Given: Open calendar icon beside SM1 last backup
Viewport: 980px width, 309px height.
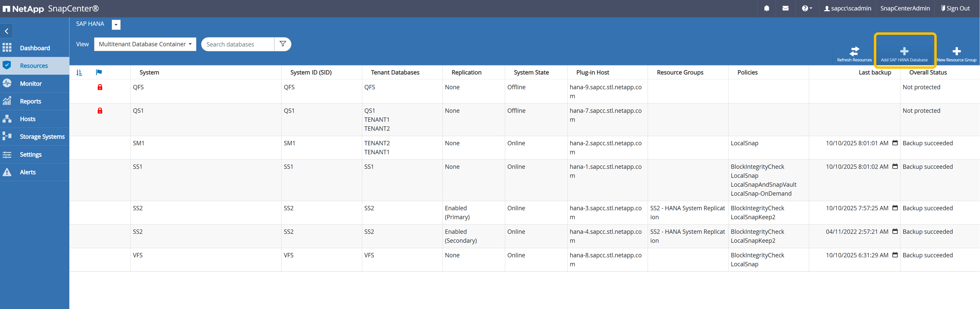Looking at the screenshot, I should click(895, 143).
